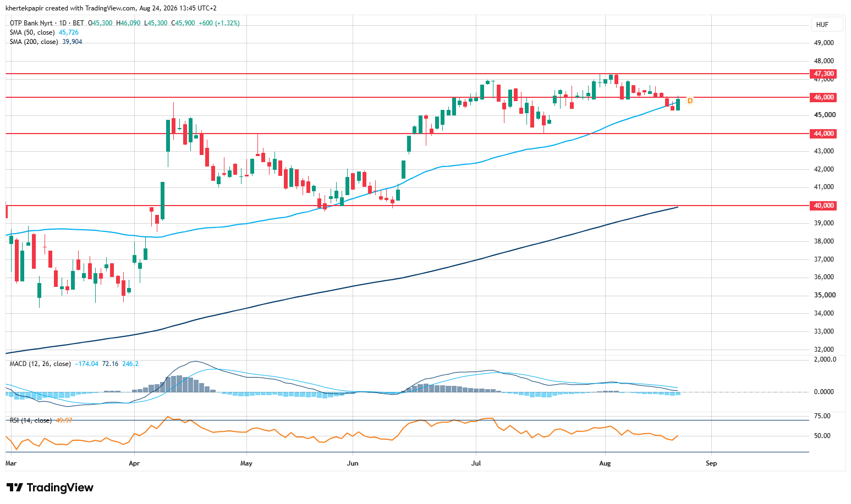Viewport: 851px width, 504px height.
Task: Click the open price value O45,300
Action: coord(100,23)
